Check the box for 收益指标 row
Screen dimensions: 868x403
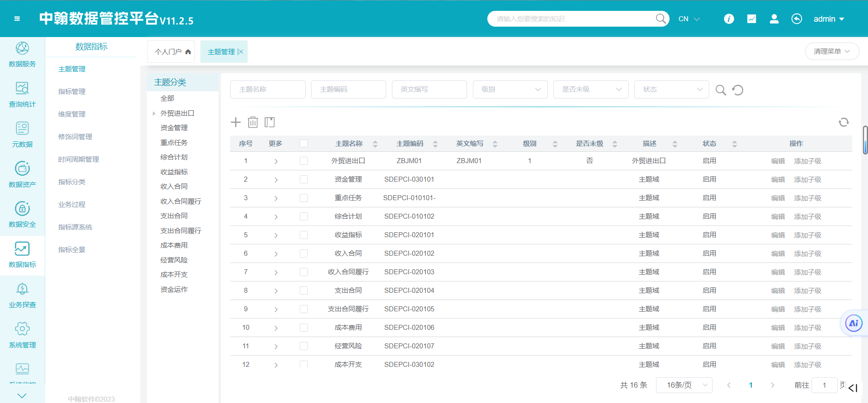(304, 235)
